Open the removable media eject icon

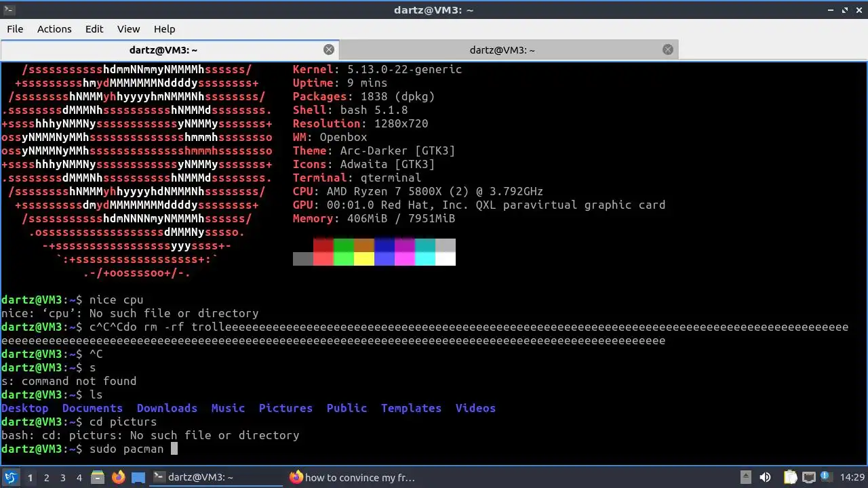click(745, 477)
